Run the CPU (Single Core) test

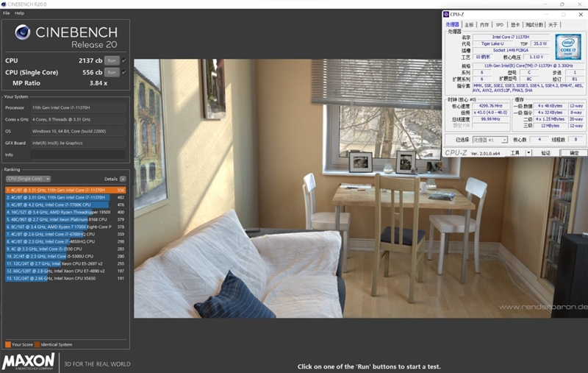(x=112, y=72)
